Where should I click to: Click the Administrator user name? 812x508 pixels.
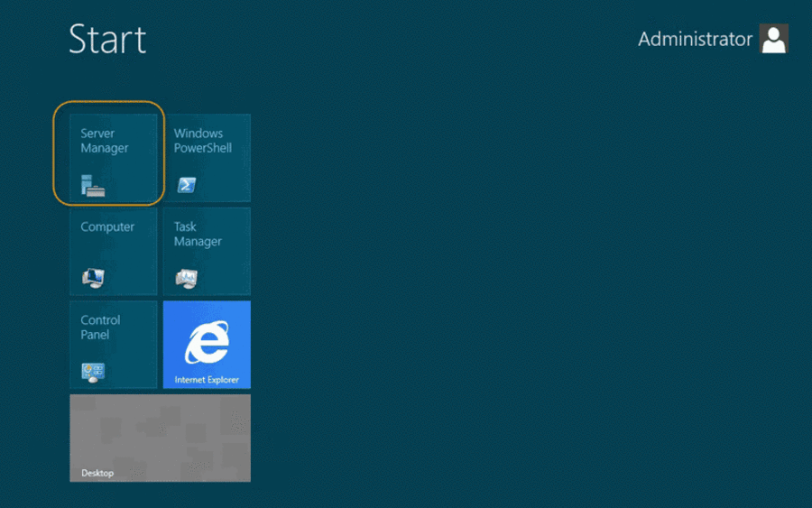[695, 39]
